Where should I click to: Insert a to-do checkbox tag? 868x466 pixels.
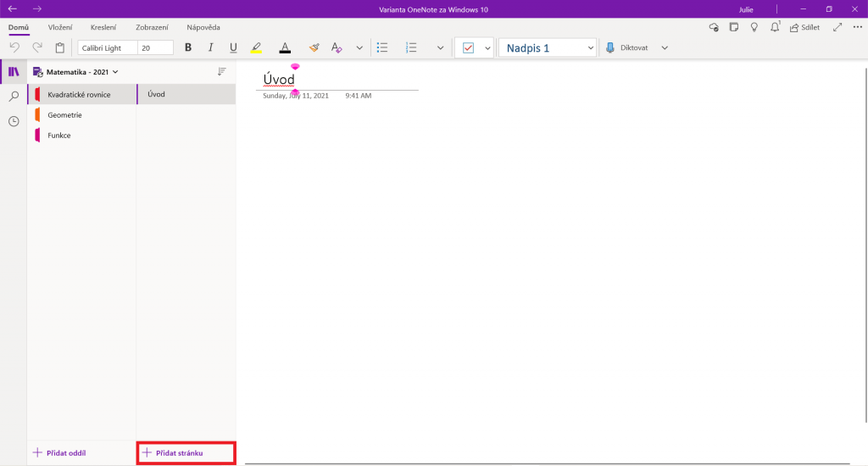pos(468,48)
